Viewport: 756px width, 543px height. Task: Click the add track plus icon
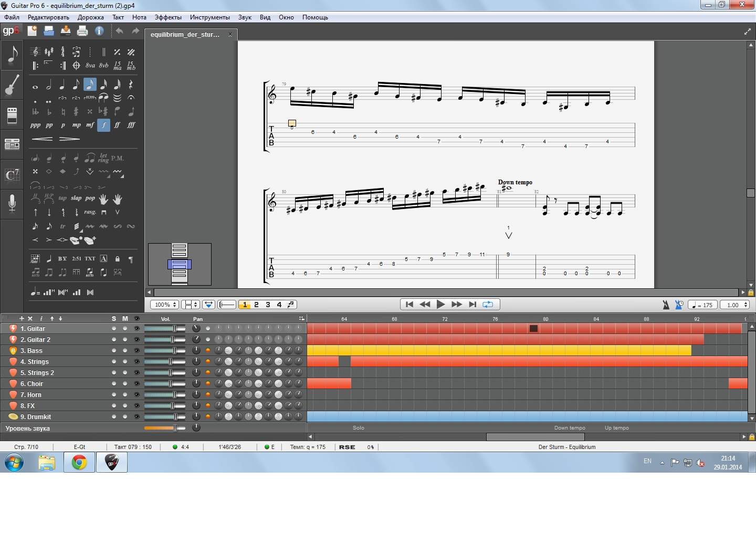pos(22,318)
